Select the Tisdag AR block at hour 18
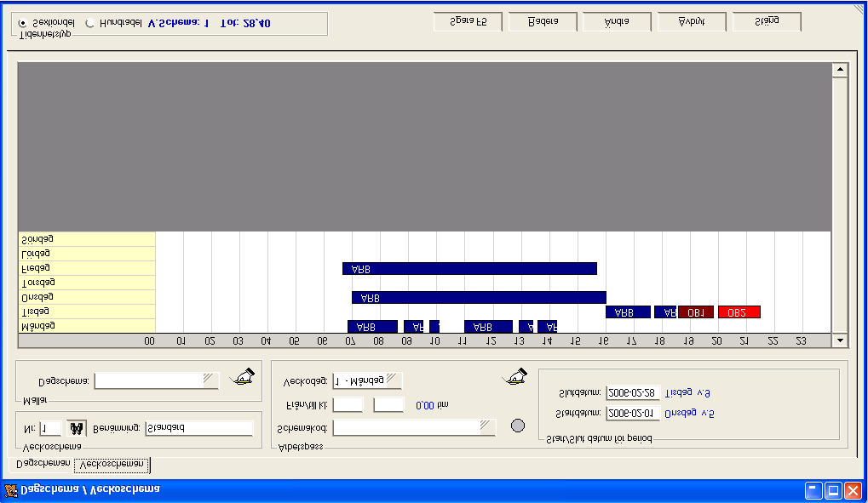The height and width of the screenshot is (503, 868). 665,312
